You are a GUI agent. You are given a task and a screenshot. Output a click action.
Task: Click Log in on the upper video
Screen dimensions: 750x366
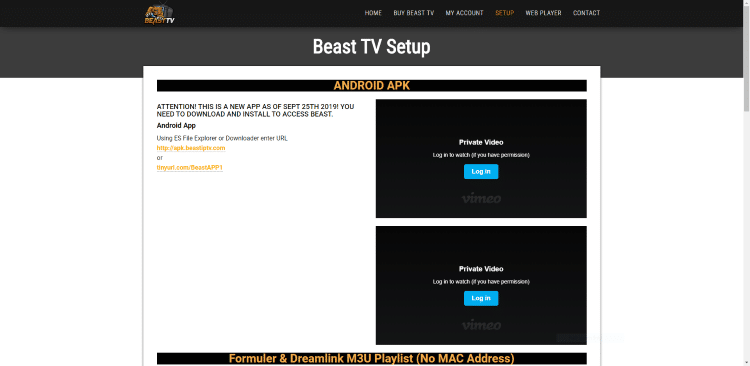[x=481, y=172]
